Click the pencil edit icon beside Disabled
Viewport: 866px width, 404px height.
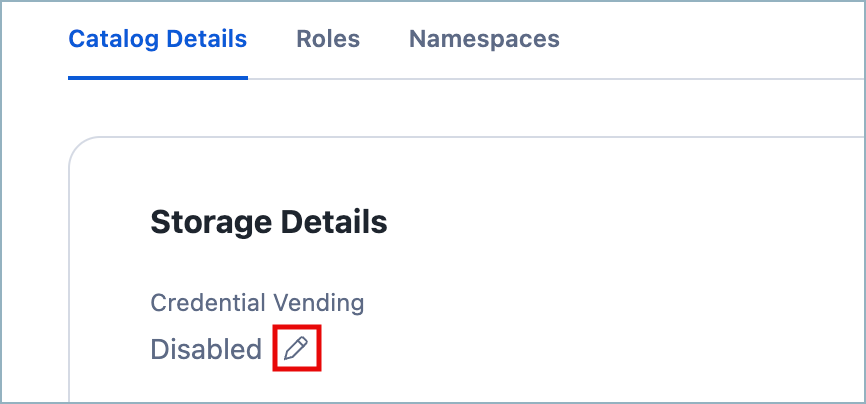coord(296,349)
